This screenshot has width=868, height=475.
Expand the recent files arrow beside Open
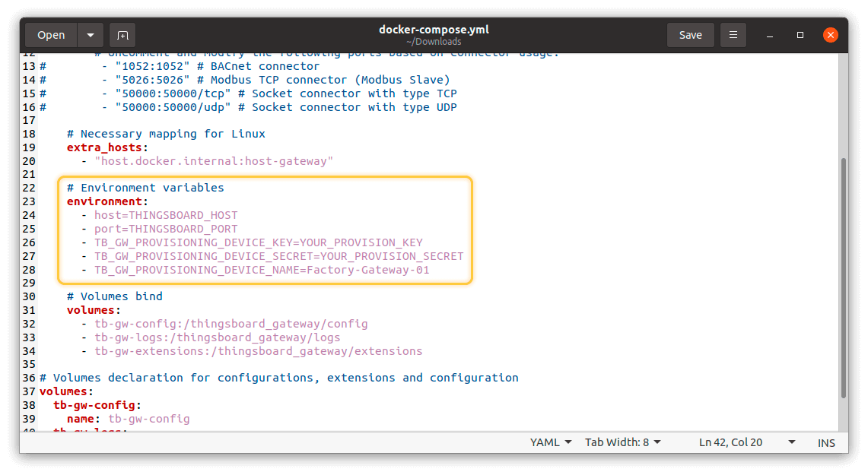91,35
